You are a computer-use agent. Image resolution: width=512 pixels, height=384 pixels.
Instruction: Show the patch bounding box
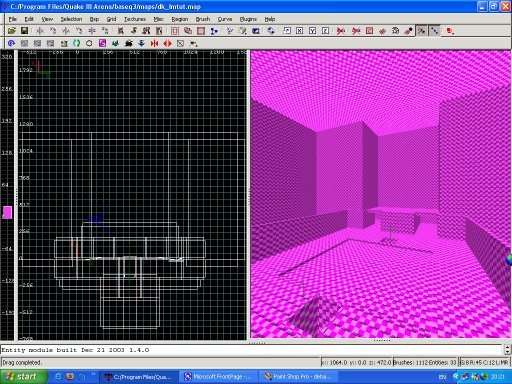pyautogui.click(x=369, y=31)
